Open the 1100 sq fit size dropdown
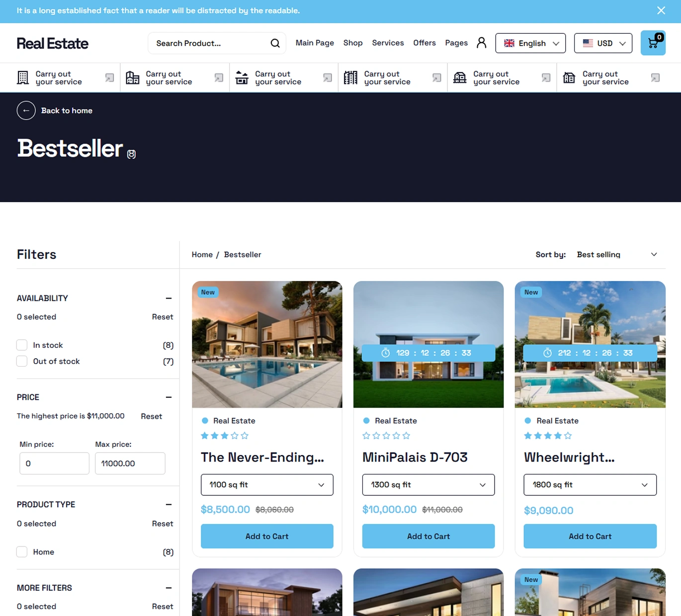Image resolution: width=681 pixels, height=616 pixels. [267, 485]
